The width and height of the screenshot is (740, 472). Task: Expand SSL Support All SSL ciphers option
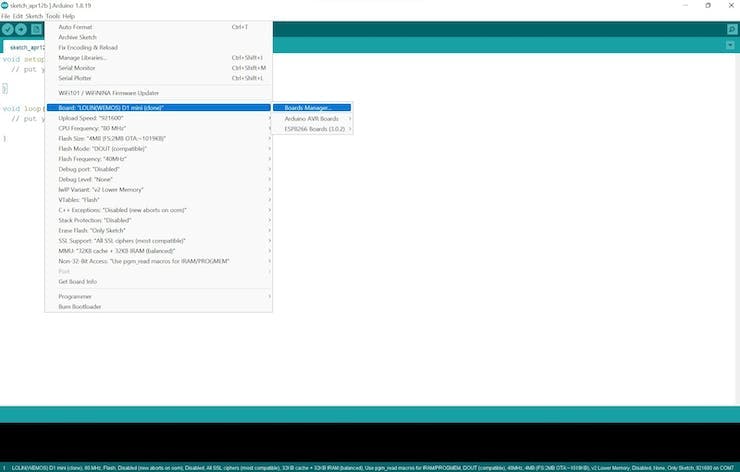coord(159,241)
